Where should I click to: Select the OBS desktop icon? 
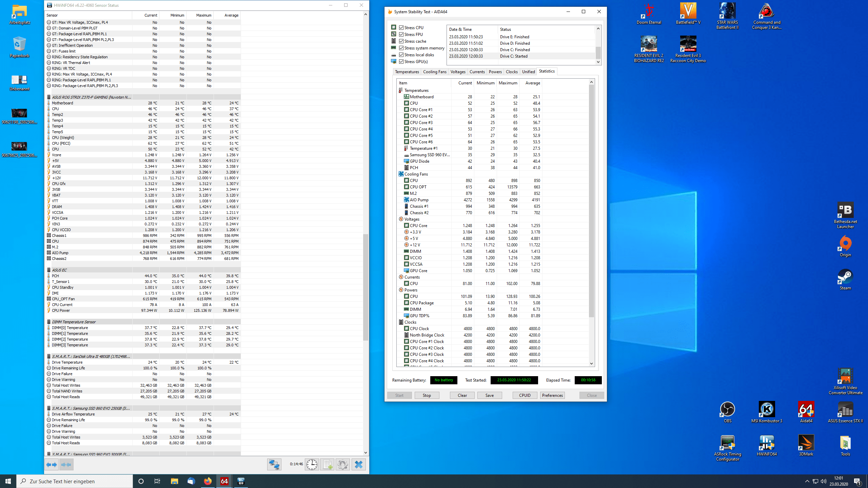pyautogui.click(x=727, y=412)
